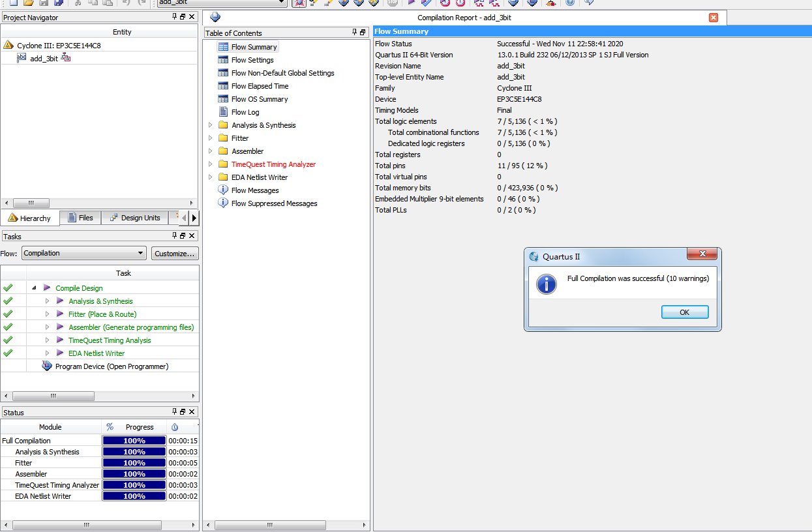Screen dimensions: 812x532
Task: Expand the Fitter (Place & Route) task
Action: pyautogui.click(x=47, y=314)
